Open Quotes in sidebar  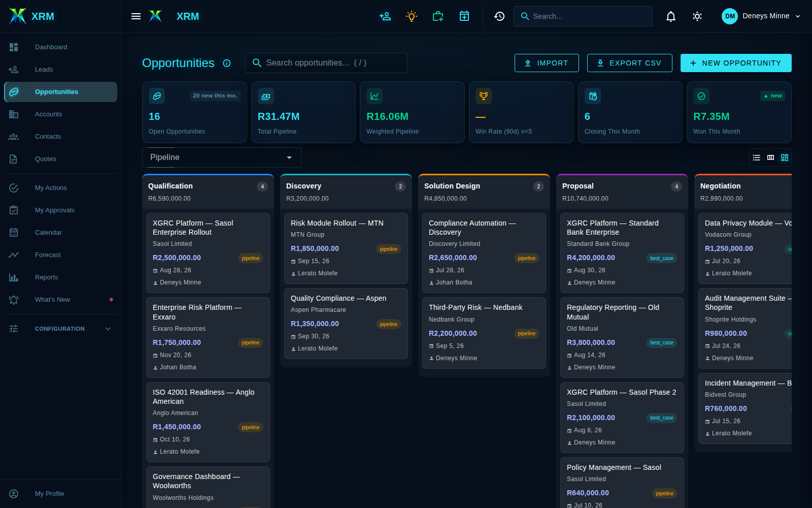point(60,159)
